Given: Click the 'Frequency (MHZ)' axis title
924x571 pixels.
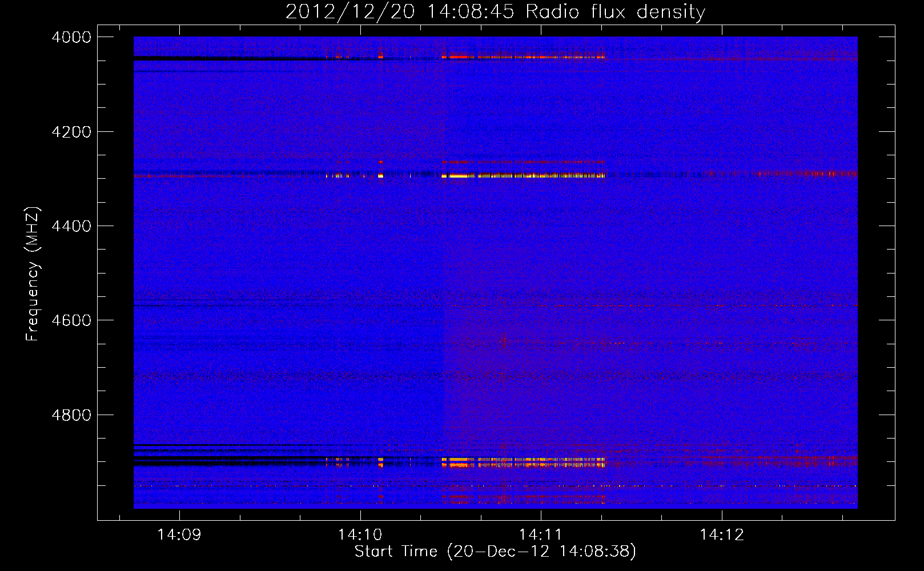Looking at the screenshot, I should tap(33, 274).
